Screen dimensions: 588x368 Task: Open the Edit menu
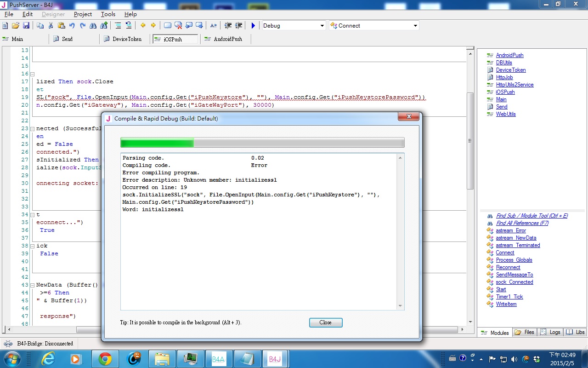click(x=28, y=14)
